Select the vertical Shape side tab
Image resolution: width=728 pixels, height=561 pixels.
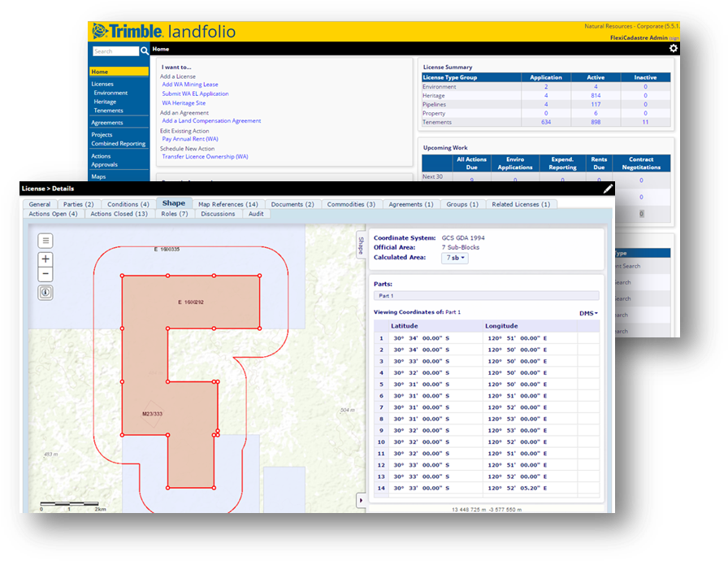(361, 246)
